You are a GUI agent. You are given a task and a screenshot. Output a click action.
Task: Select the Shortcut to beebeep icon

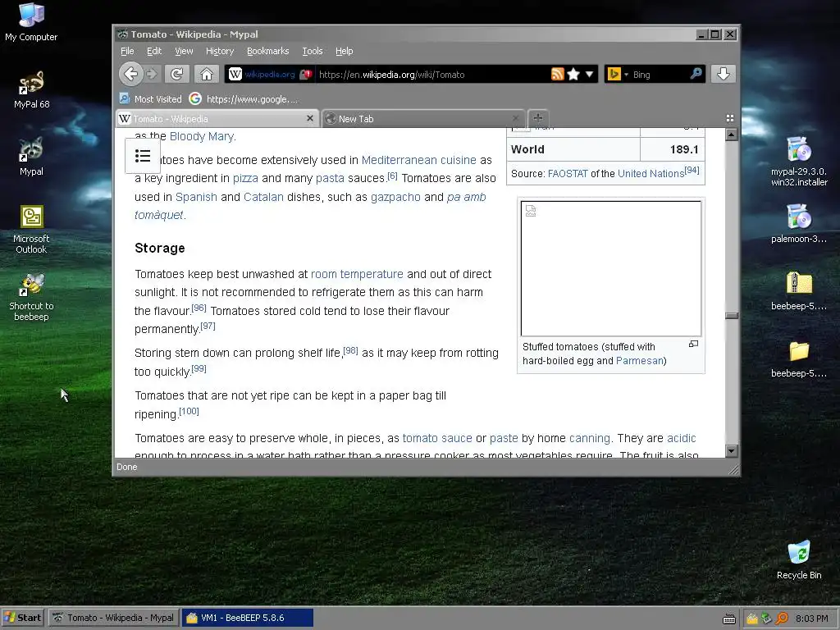tap(31, 297)
